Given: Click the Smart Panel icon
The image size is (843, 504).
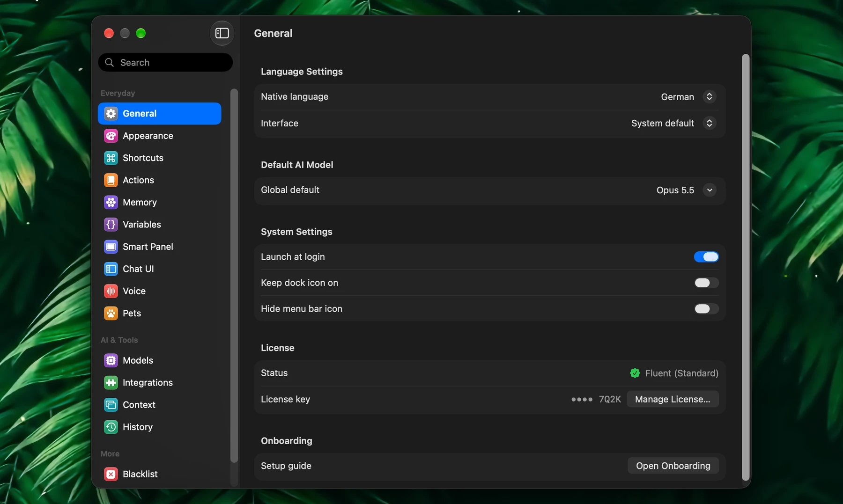Looking at the screenshot, I should 111,247.
